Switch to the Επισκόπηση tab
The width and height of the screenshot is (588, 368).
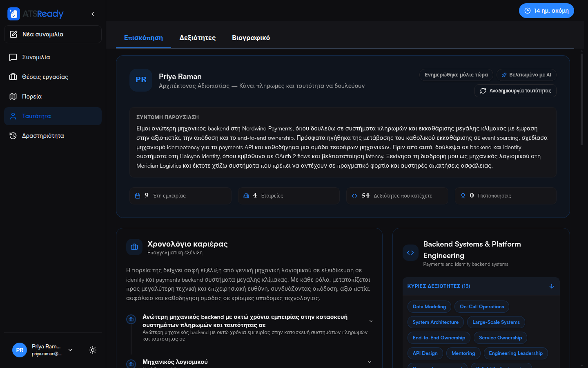pyautogui.click(x=143, y=38)
